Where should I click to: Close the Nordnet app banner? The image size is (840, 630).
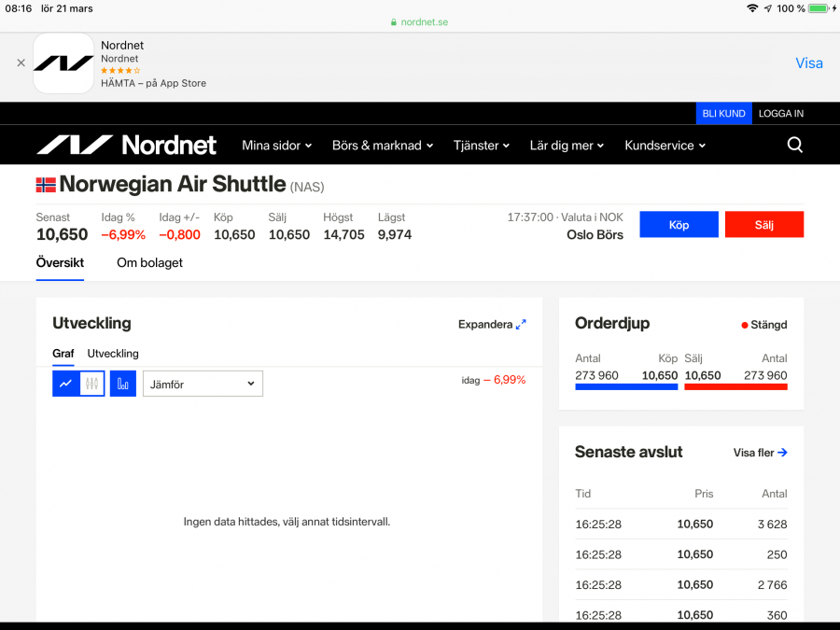point(21,63)
